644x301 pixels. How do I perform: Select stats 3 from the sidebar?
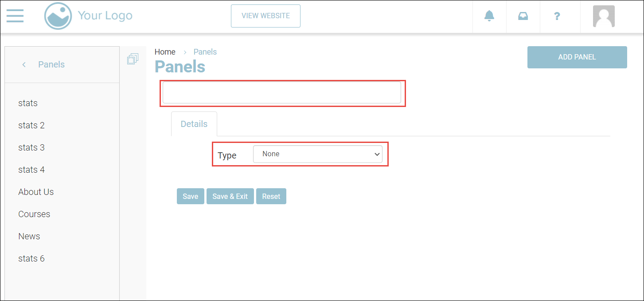click(x=31, y=147)
